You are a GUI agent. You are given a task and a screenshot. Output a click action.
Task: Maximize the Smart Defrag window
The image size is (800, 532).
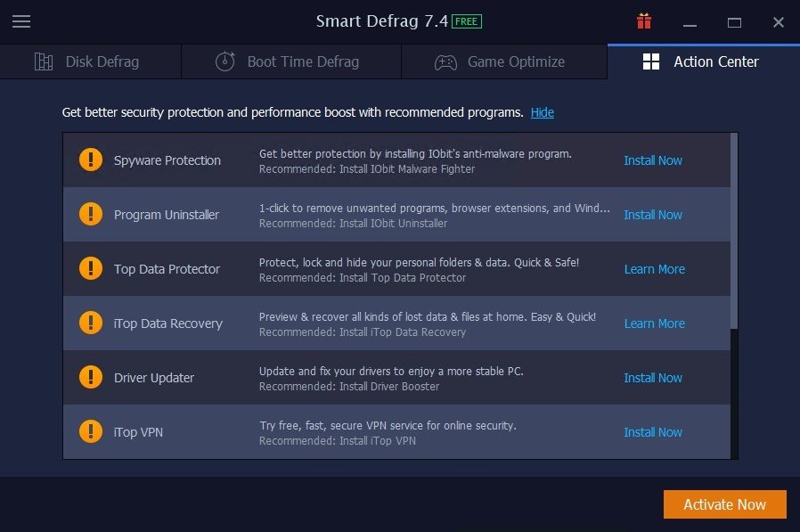click(734, 22)
